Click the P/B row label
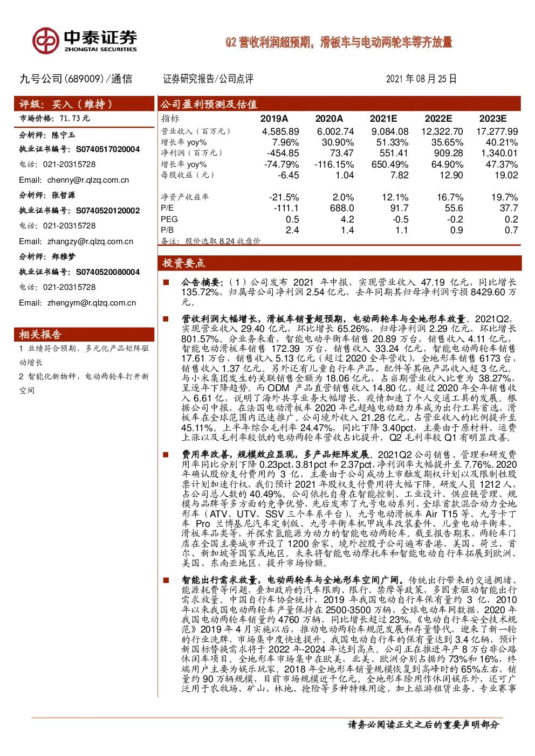The image size is (535, 756). tap(167, 230)
